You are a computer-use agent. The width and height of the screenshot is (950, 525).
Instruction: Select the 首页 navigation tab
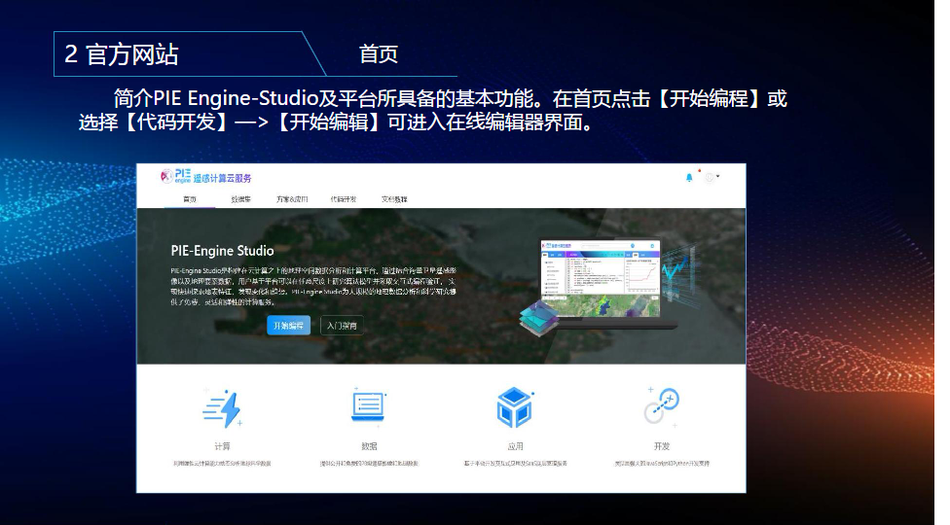pyautogui.click(x=190, y=200)
